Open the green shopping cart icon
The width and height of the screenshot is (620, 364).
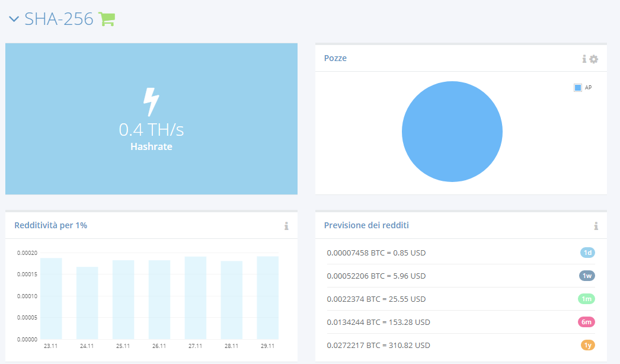coord(106,19)
